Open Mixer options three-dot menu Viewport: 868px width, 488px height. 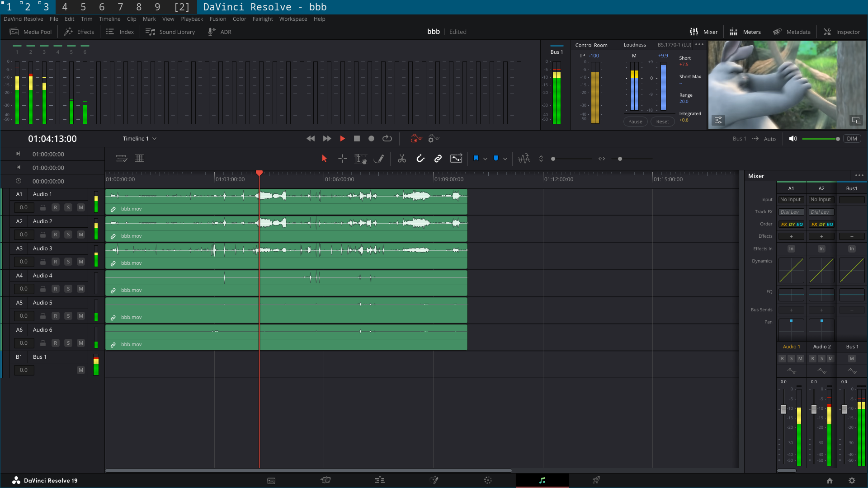click(859, 176)
